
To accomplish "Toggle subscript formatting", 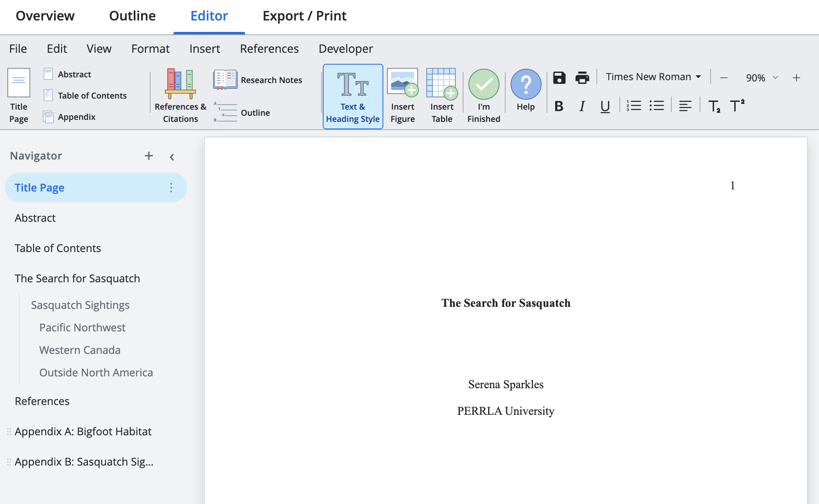I will coord(714,106).
